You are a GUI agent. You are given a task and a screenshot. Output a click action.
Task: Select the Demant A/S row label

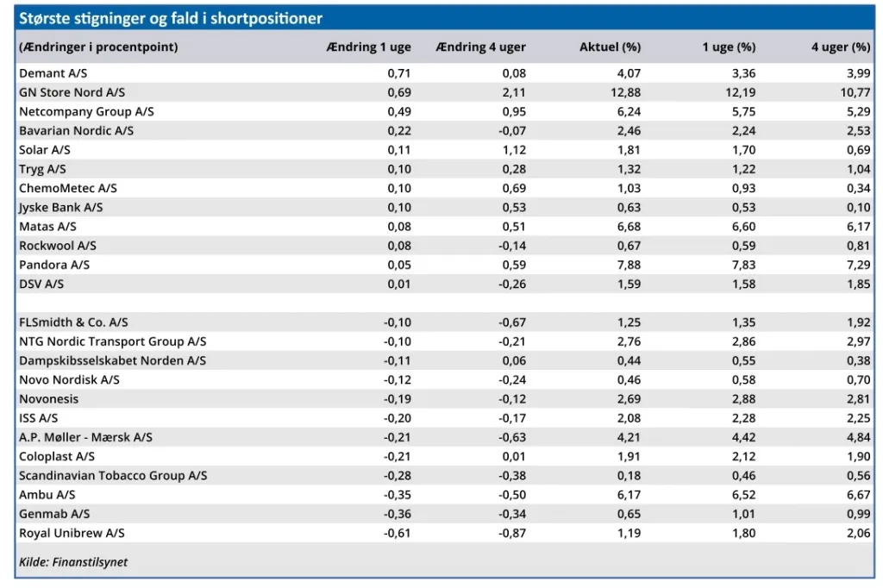[x=53, y=73]
